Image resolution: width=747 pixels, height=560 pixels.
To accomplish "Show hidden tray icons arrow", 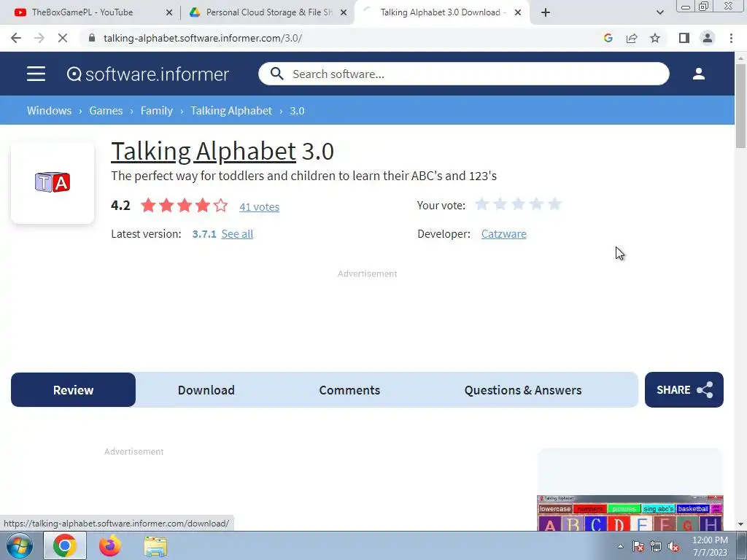I will pos(620,547).
